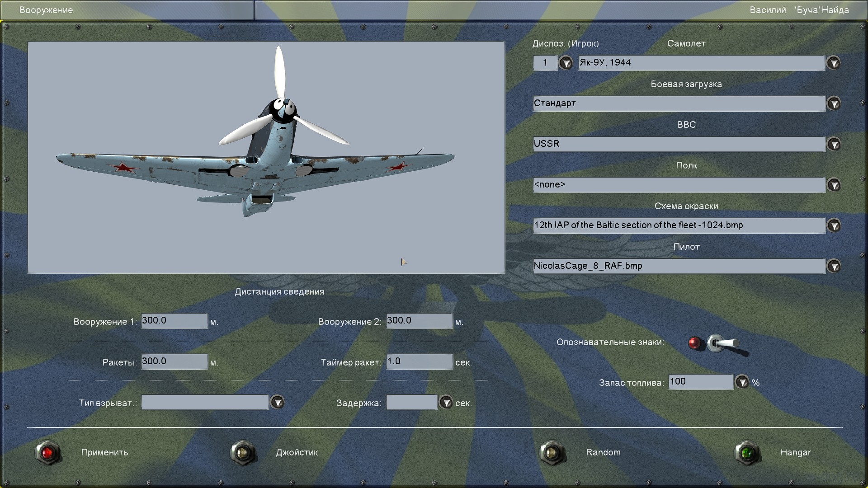Click the Применить label text
The height and width of the screenshot is (488, 868).
pyautogui.click(x=104, y=452)
